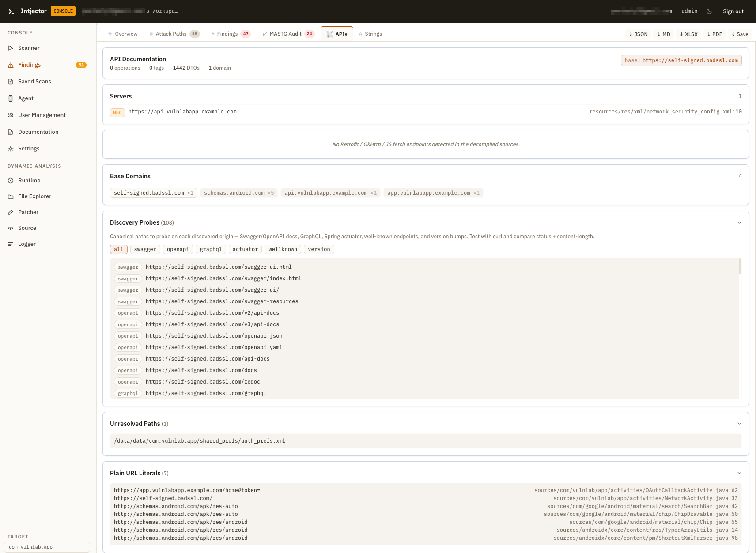Select the 'all' probes filter chip
756x553 pixels.
pos(119,249)
